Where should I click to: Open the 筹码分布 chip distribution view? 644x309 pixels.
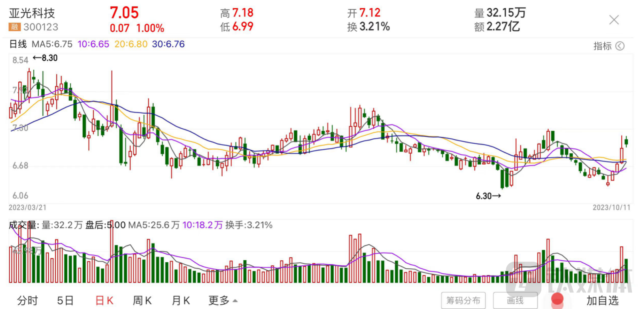pos(463,301)
